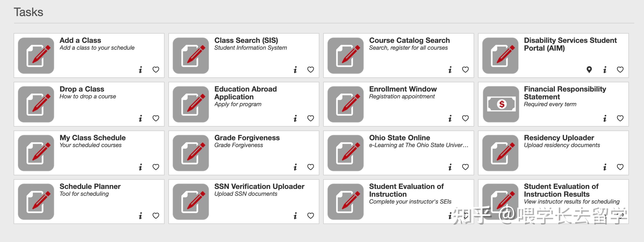Image resolution: width=644 pixels, height=242 pixels.
Task: Favorite the Add a Class task
Action: tap(156, 69)
